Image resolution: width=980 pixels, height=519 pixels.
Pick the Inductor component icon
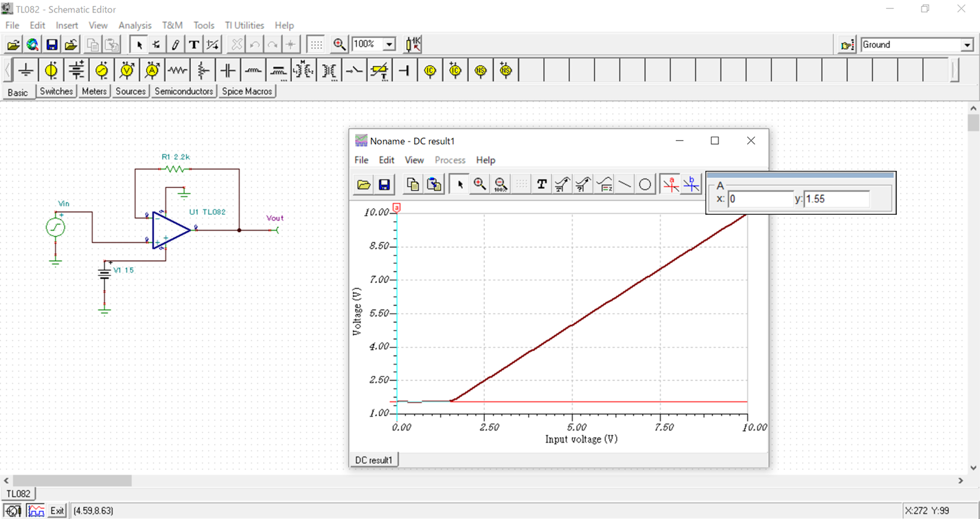(253, 70)
